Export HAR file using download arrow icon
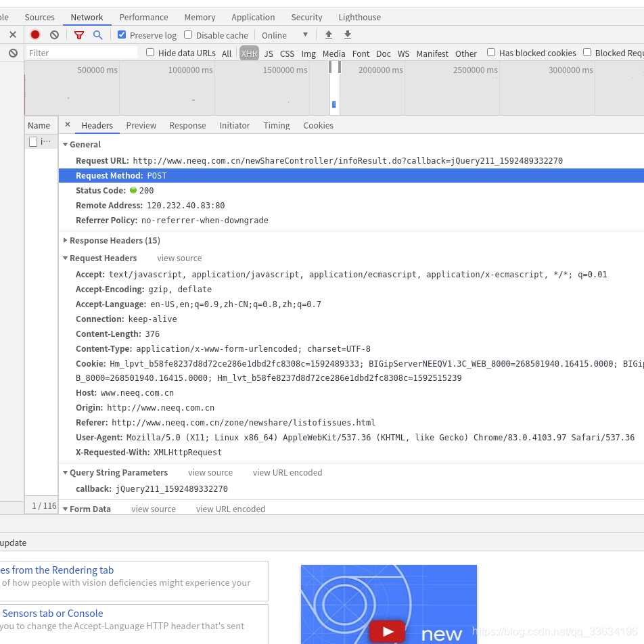 tap(347, 34)
